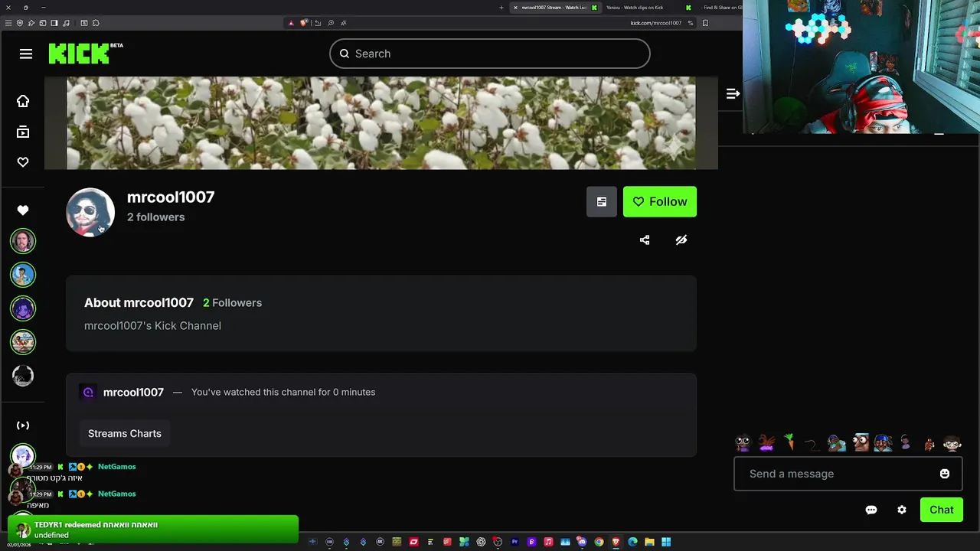
Task: Open fourth followed channel avatar in sidebar
Action: click(x=23, y=342)
